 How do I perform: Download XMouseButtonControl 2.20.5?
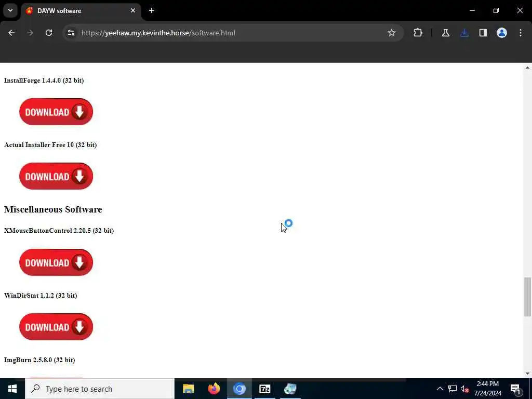(x=56, y=262)
